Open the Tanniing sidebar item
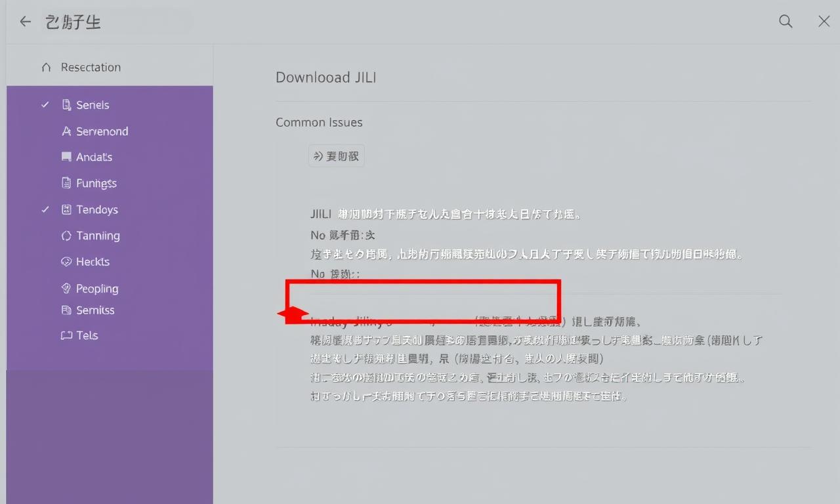The image size is (840, 504). tap(98, 236)
